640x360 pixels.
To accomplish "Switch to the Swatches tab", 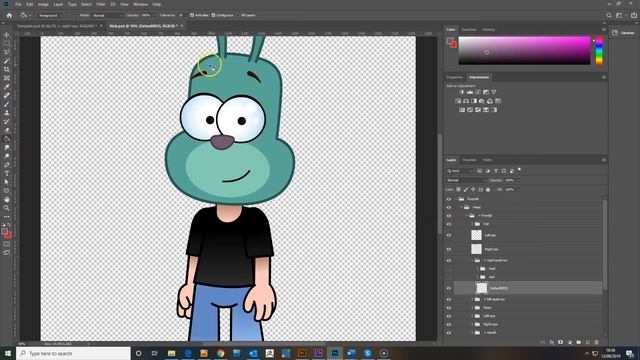I will (x=469, y=30).
